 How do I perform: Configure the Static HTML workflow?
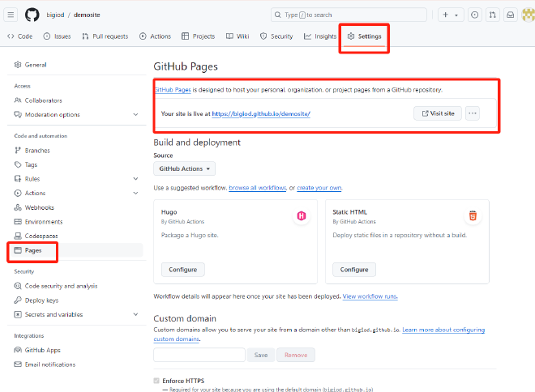pos(354,270)
